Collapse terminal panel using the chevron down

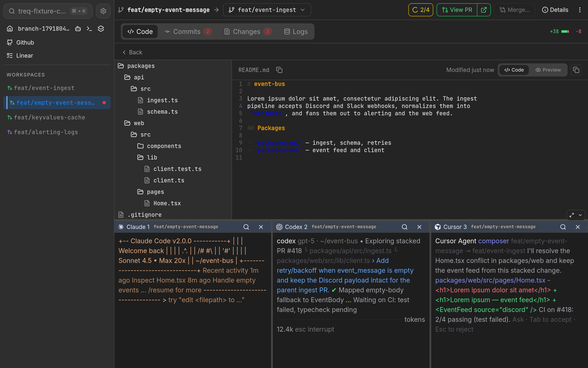click(x=580, y=215)
